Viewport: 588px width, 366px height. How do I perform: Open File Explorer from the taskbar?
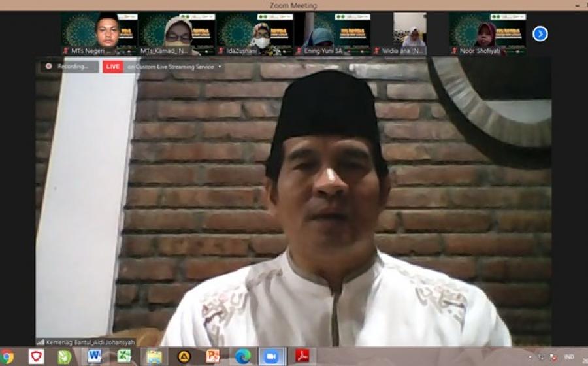pyautogui.click(x=154, y=357)
